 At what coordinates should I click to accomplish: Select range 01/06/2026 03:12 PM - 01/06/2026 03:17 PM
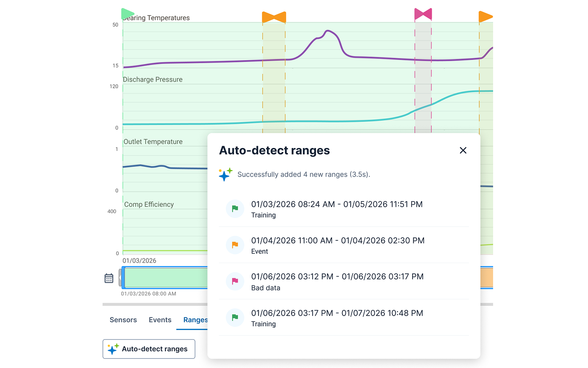coord(344,281)
